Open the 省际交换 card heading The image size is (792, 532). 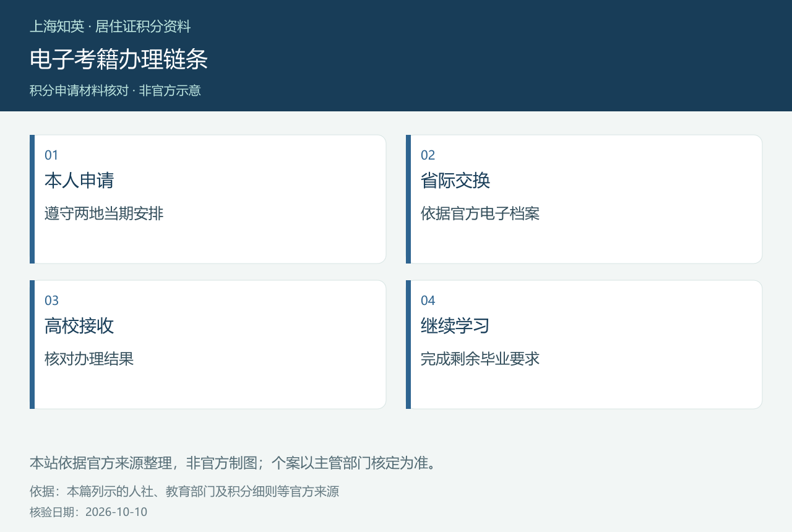point(455,181)
